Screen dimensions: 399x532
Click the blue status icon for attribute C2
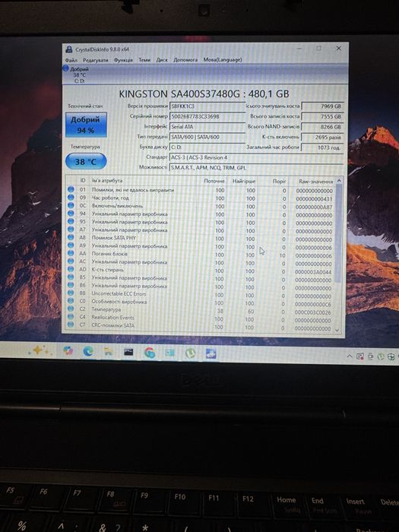click(71, 309)
